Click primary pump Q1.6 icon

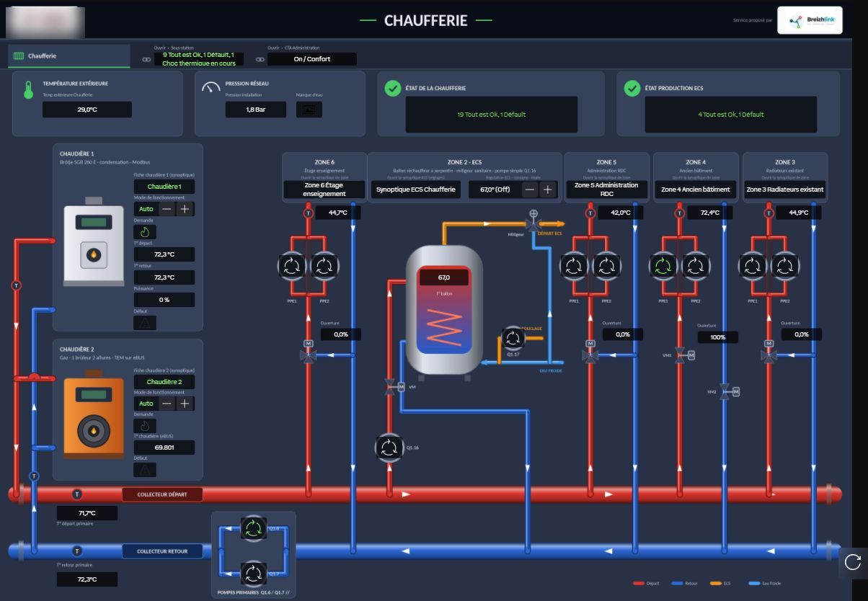pos(253,529)
